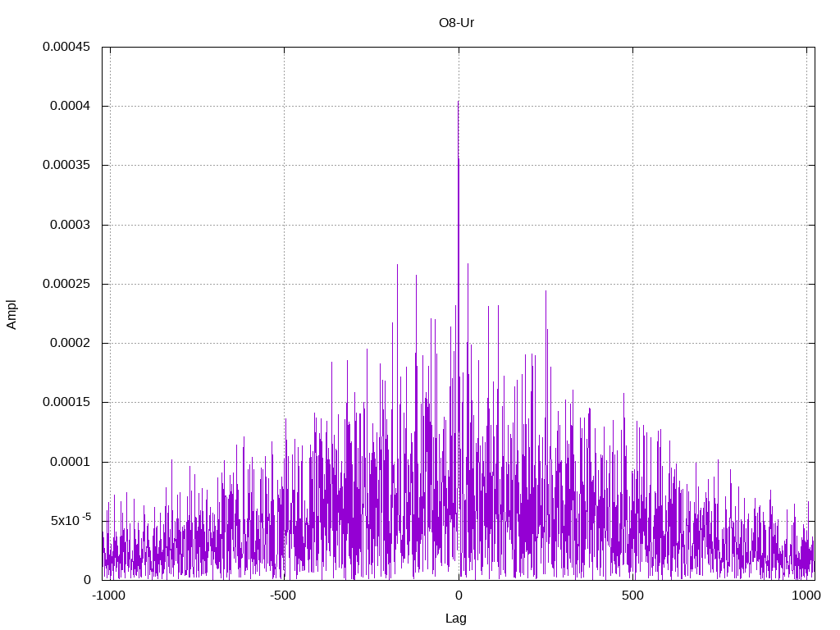The image size is (840, 630).
Task: Click the plot title 'O8-Ur'
Action: (456, 23)
